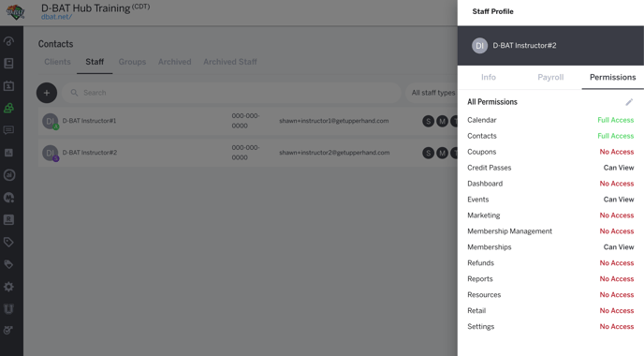Select the Permissions tab in Staff Profile
Image resolution: width=644 pixels, height=356 pixels.
click(612, 77)
